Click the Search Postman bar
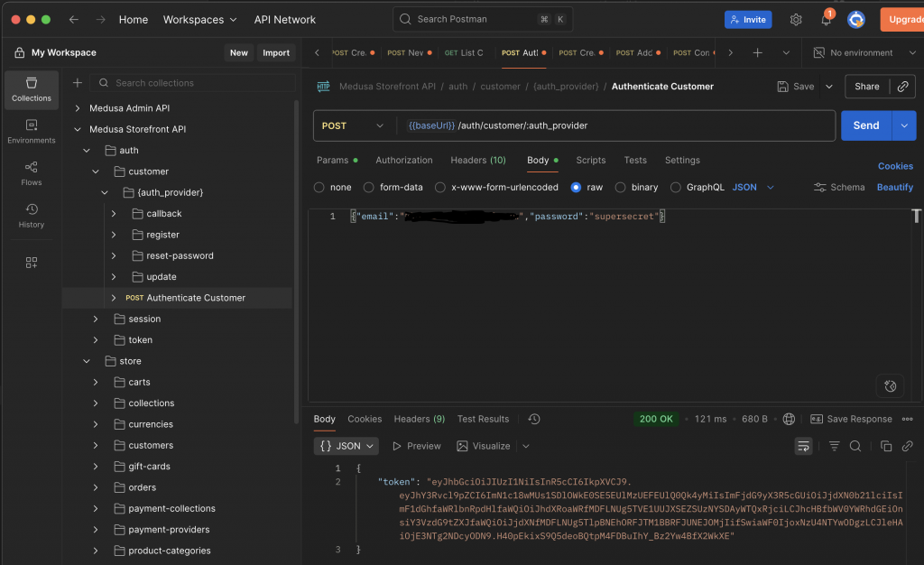 (483, 20)
